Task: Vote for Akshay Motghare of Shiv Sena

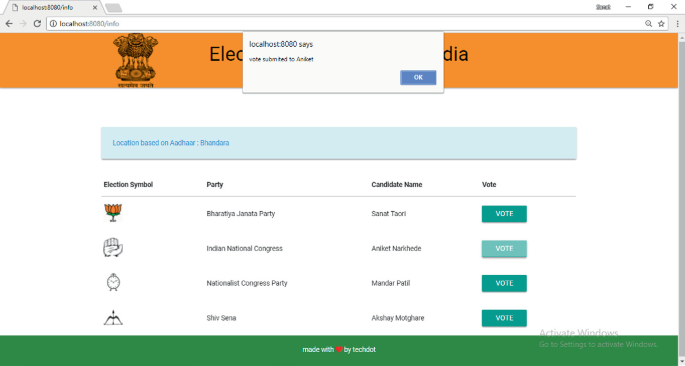Action: (504, 318)
